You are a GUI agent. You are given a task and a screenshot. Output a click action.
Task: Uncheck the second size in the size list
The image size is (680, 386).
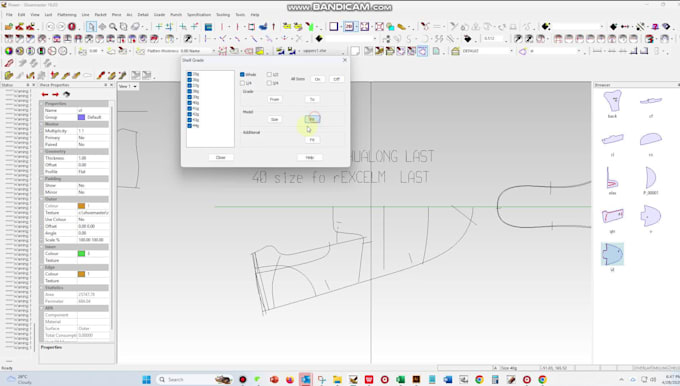pos(190,80)
